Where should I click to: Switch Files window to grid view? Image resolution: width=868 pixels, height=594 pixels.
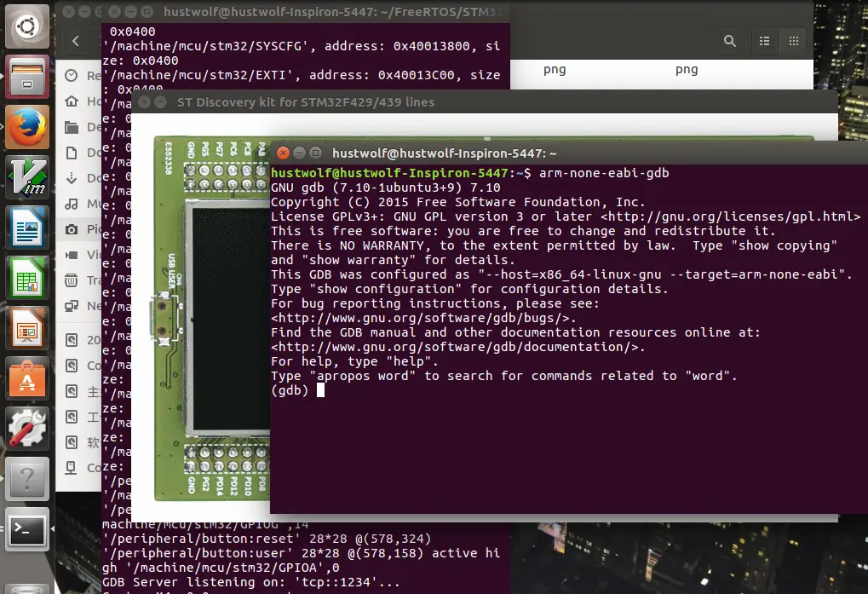click(x=793, y=41)
